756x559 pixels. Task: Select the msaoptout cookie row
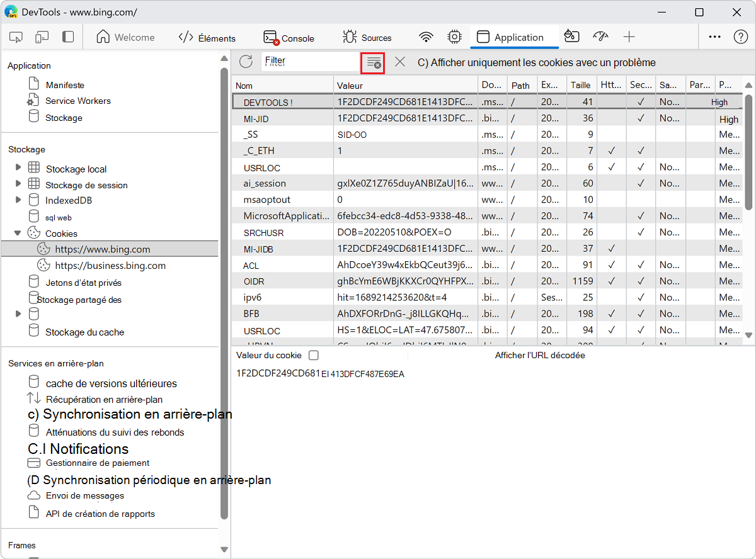[x=487, y=200]
